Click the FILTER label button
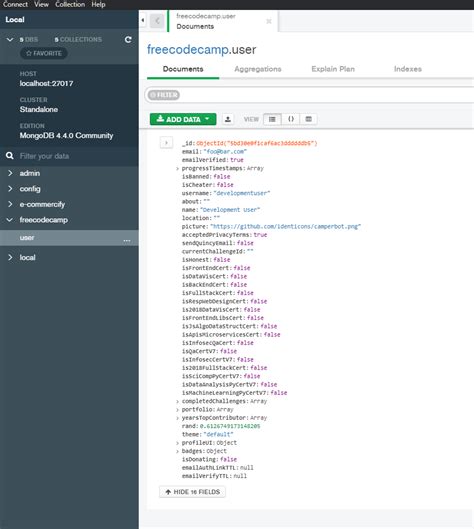The width and height of the screenshot is (474, 529). coord(164,95)
